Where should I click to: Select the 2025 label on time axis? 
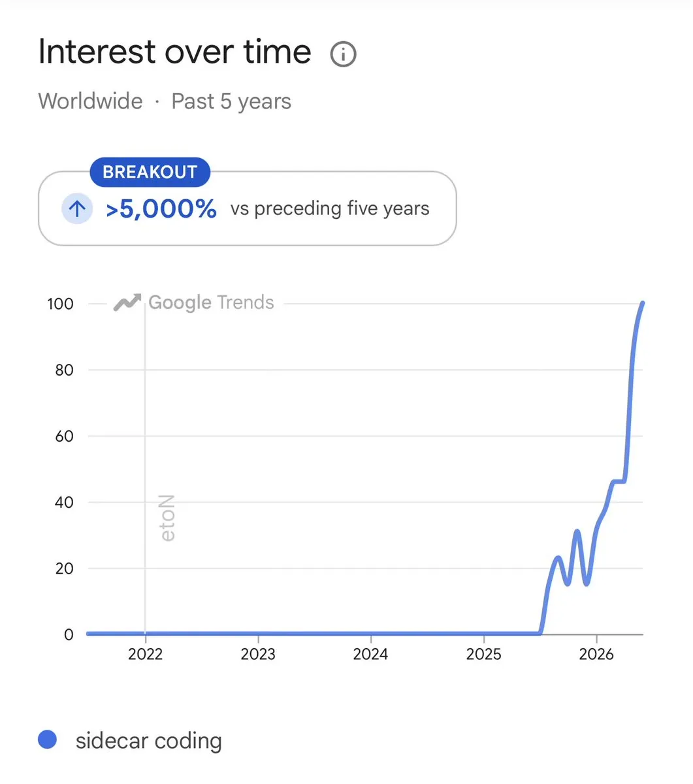click(483, 654)
